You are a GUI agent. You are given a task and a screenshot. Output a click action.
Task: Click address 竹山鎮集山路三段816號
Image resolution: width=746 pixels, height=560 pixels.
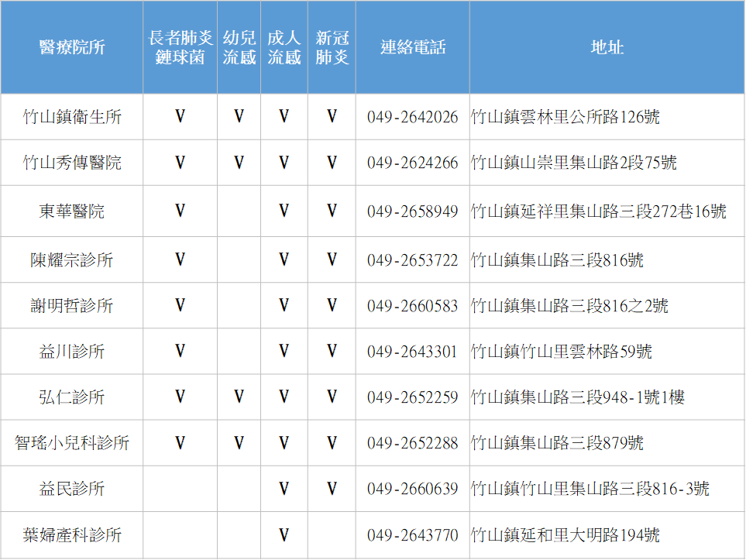(x=557, y=259)
